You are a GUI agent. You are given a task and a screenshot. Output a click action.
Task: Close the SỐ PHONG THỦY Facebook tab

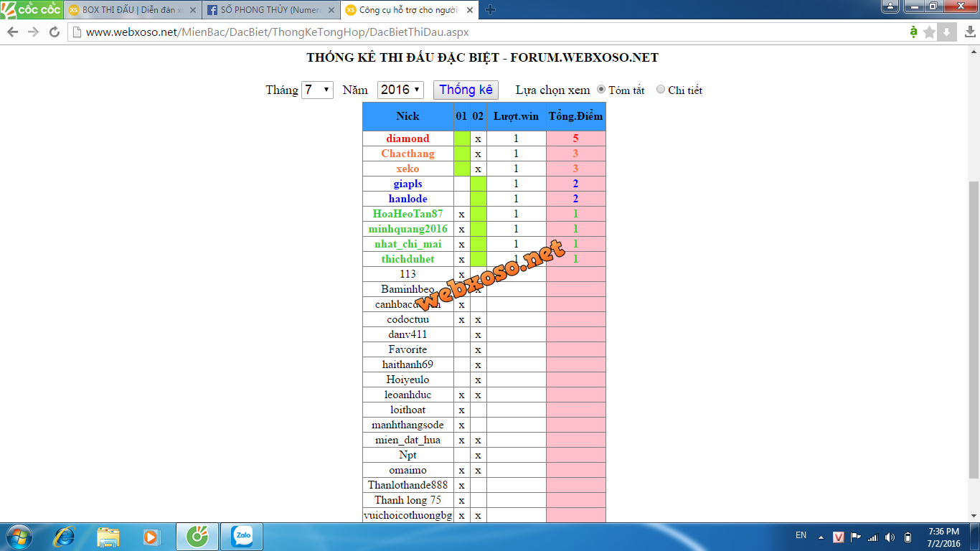(331, 10)
